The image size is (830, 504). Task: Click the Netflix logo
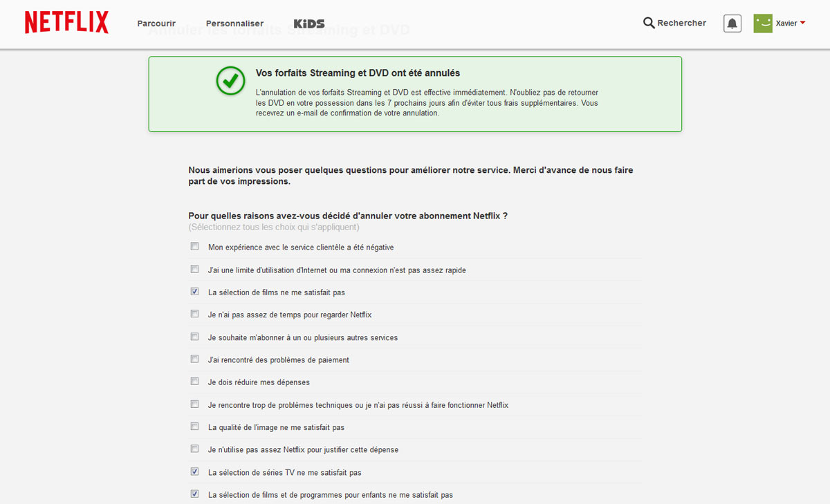point(66,23)
